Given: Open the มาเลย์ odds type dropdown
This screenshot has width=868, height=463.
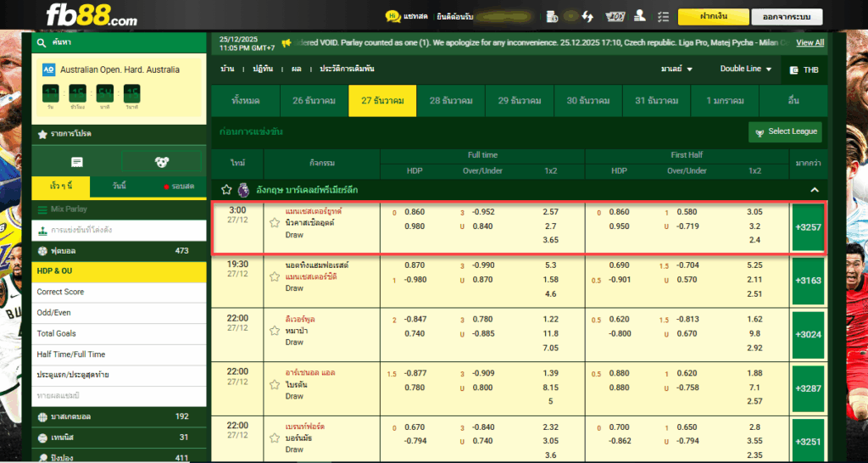Looking at the screenshot, I should click(676, 70).
